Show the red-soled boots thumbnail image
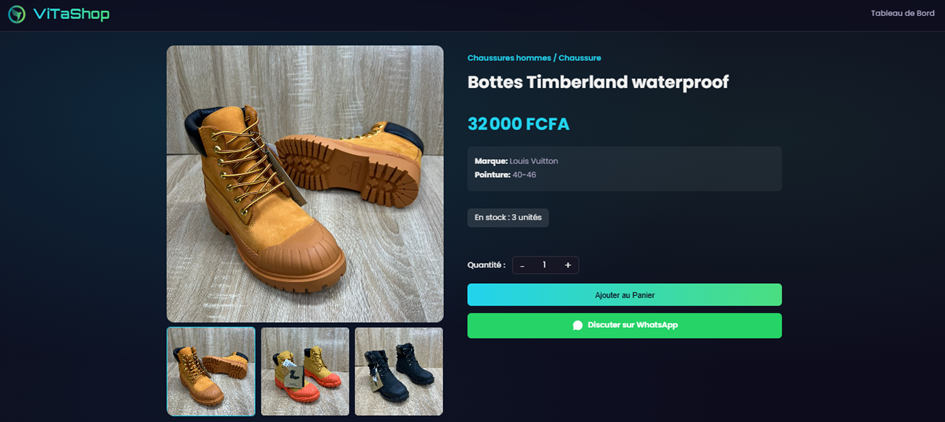Image resolution: width=945 pixels, height=422 pixels. [305, 371]
